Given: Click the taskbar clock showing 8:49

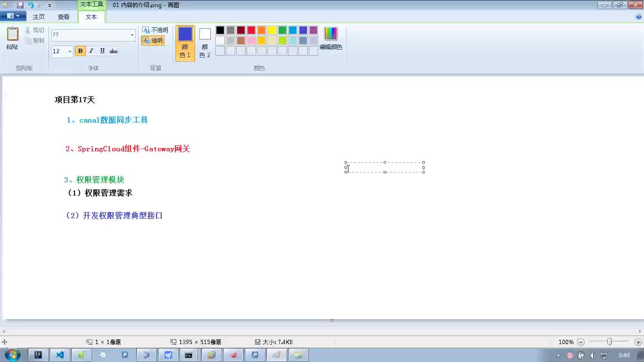Looking at the screenshot, I should pyautogui.click(x=624, y=355).
